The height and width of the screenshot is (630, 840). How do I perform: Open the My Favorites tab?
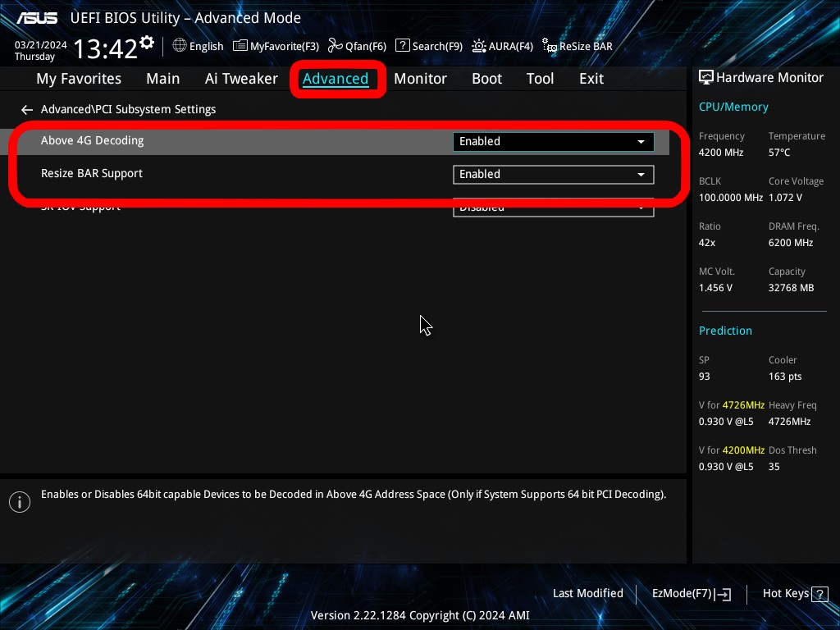79,79
